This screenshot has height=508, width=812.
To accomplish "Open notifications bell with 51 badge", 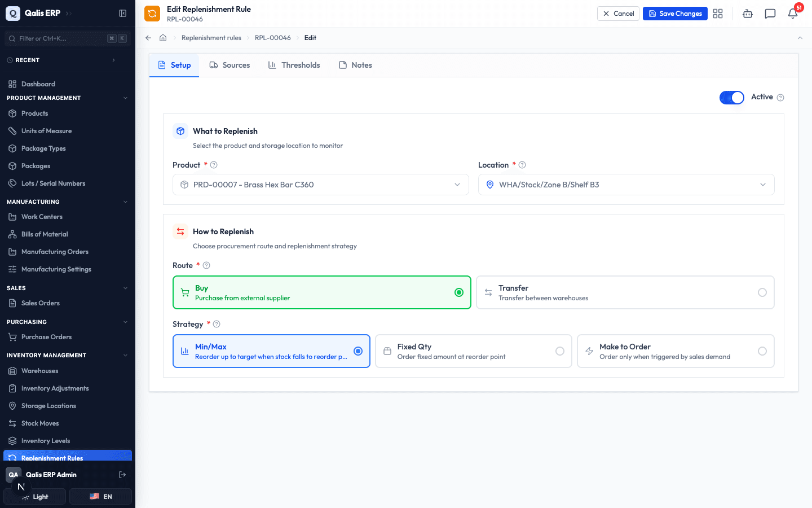I will [x=793, y=14].
